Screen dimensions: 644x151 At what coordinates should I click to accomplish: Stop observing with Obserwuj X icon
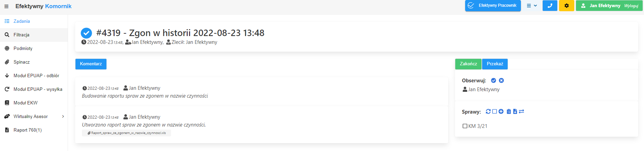(x=501, y=81)
